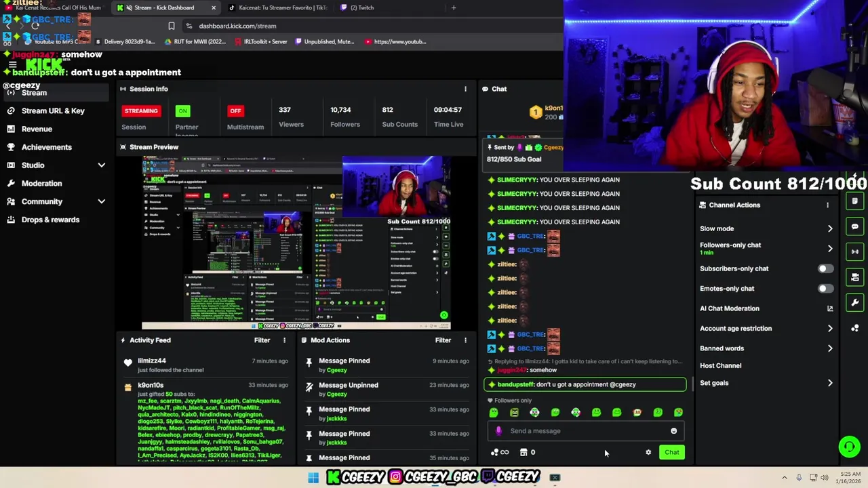Switch to the Twitch browser tab

click(363, 7)
